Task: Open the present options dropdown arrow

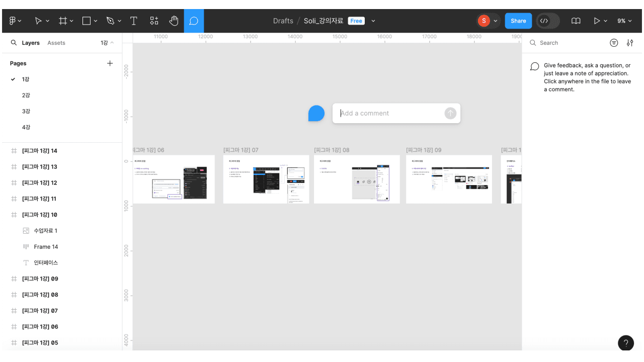Action: click(605, 21)
